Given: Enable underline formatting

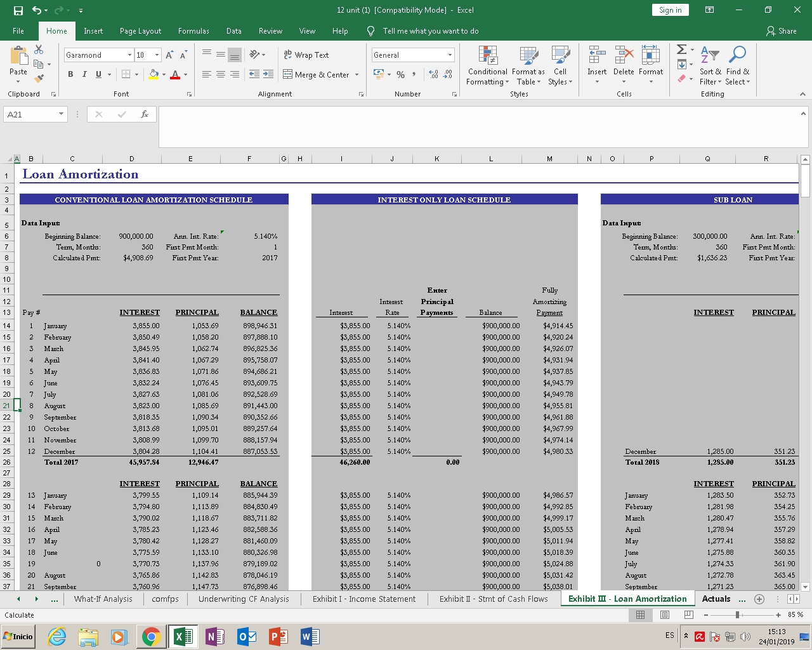Looking at the screenshot, I should [98, 74].
